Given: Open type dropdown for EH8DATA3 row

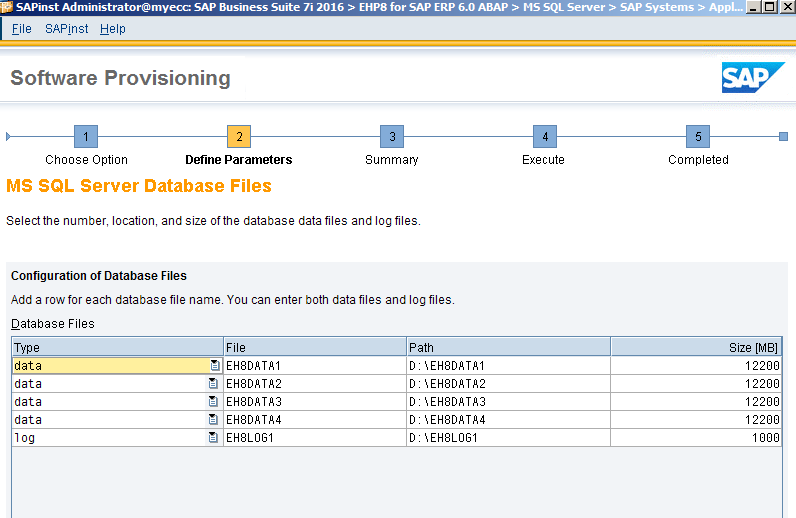Looking at the screenshot, I should click(x=213, y=402).
